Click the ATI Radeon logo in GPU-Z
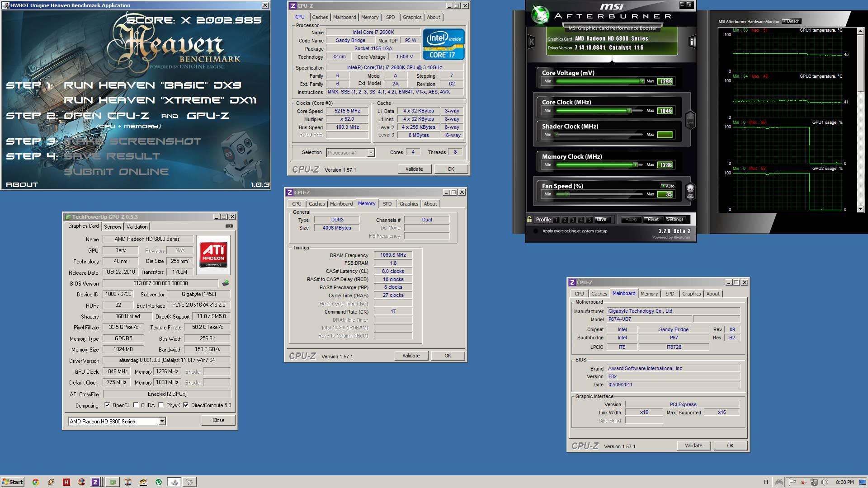Screen dimensions: 868x488 pyautogui.click(x=213, y=255)
